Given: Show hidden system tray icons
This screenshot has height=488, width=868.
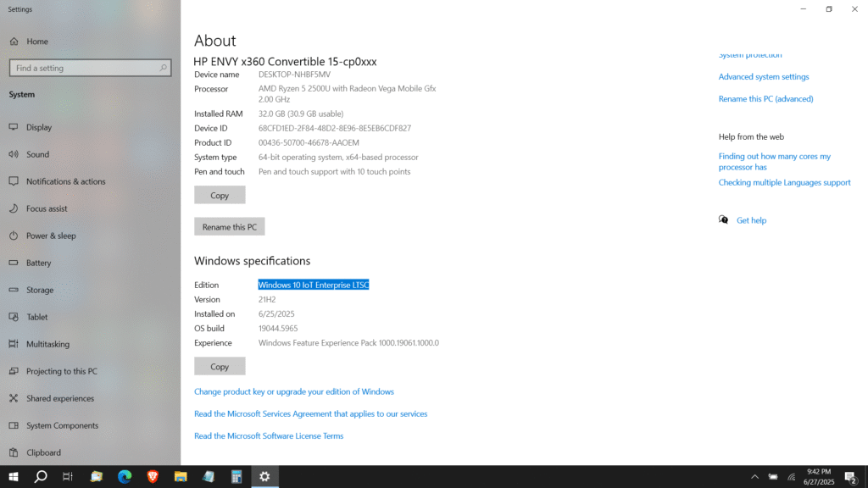Looking at the screenshot, I should pyautogui.click(x=754, y=476).
